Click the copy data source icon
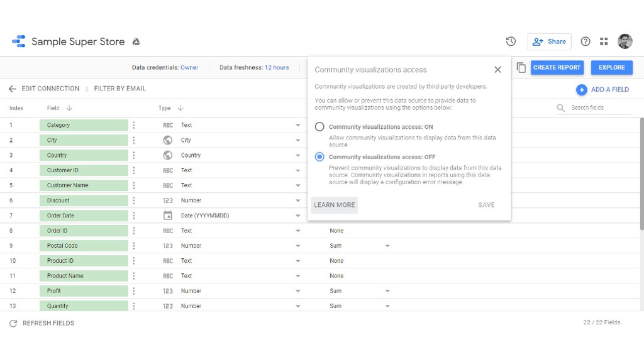Viewport: 644px width, 362px height. 521,68
